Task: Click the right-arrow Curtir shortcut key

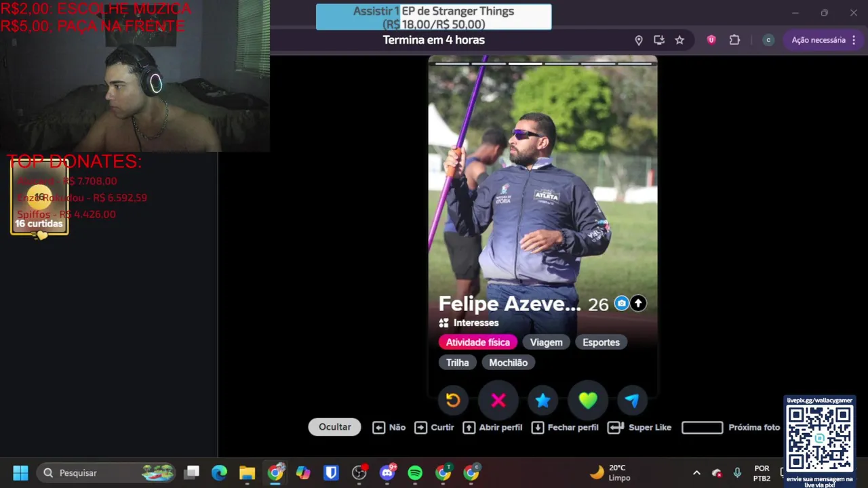Action: 421,428
